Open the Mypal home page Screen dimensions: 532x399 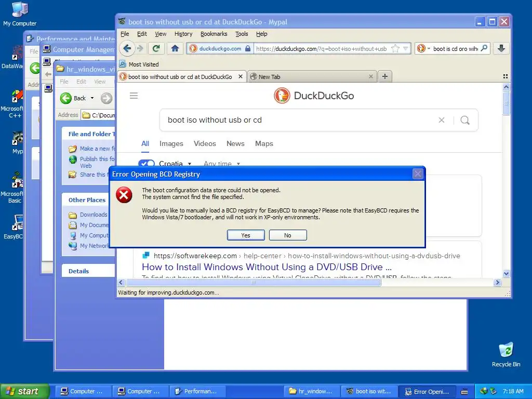point(175,48)
